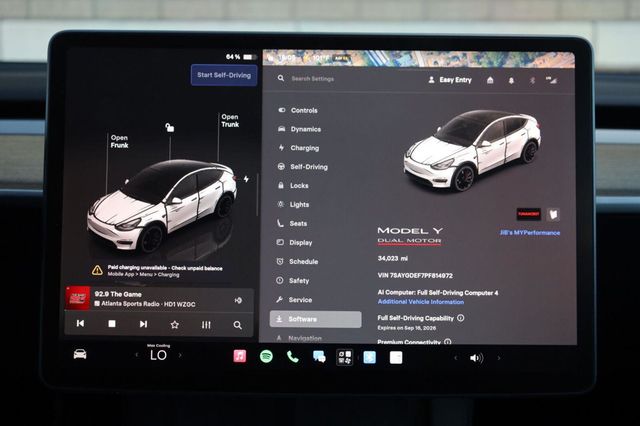The height and width of the screenshot is (426, 640).
Task: Lower the volume with the left arrow
Action: pyautogui.click(x=456, y=358)
